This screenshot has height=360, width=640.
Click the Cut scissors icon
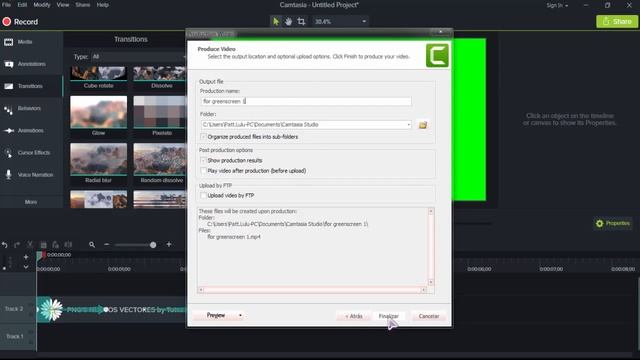pyautogui.click(x=30, y=244)
